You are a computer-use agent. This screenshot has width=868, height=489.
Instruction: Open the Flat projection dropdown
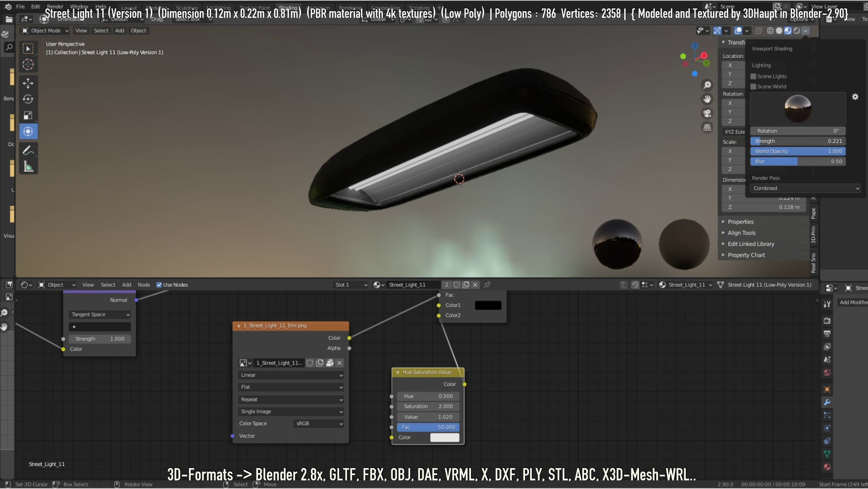pos(291,387)
